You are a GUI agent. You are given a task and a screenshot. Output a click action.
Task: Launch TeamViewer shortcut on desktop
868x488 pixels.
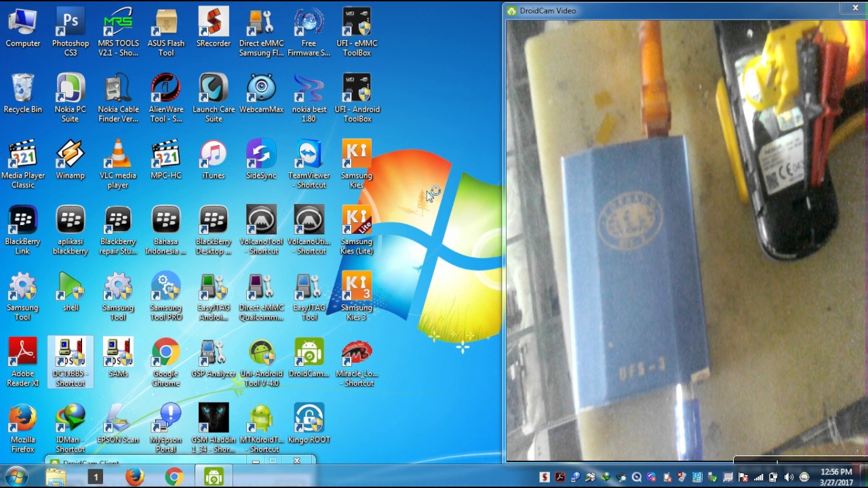coord(309,165)
